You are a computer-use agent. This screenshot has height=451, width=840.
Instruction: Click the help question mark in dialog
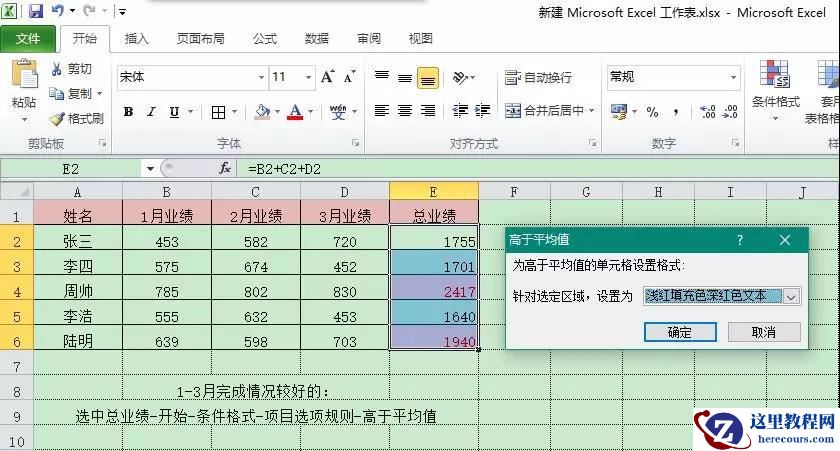[x=740, y=240]
